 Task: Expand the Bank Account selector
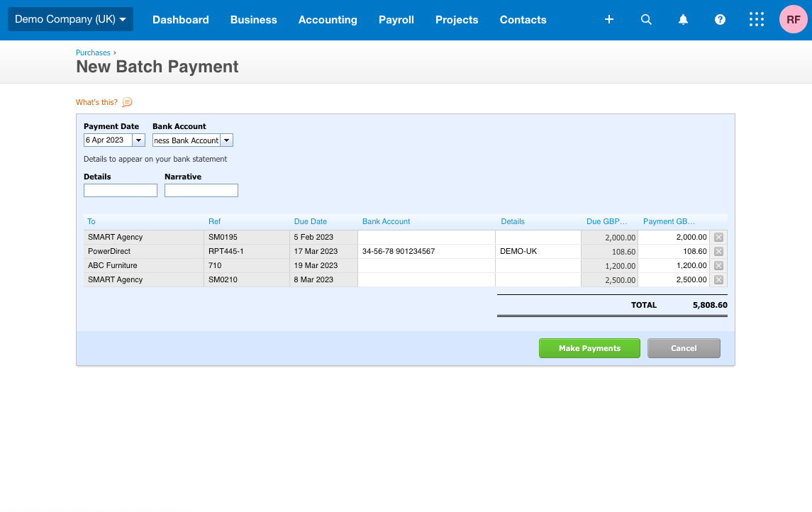226,140
